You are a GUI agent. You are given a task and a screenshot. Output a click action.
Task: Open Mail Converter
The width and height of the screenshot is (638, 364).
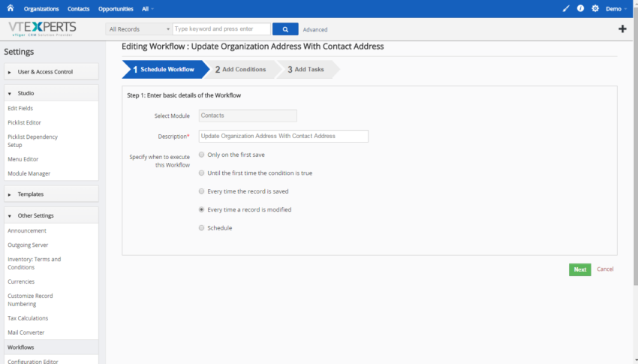click(26, 332)
